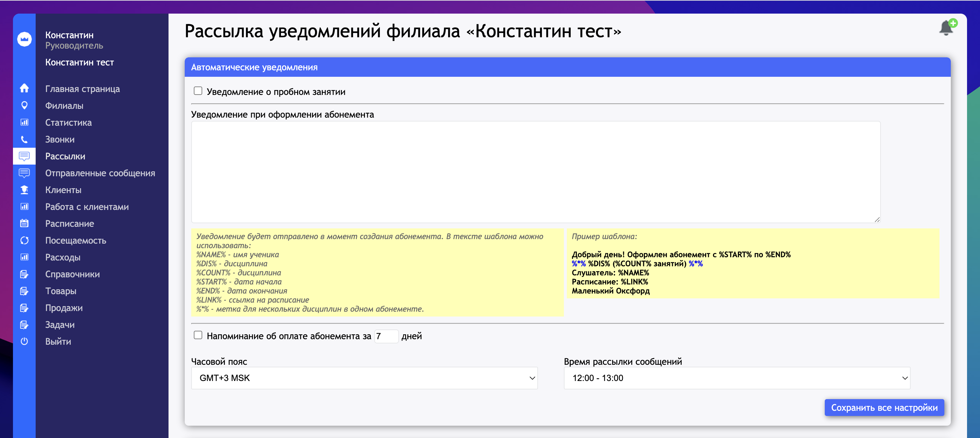Click the phone icon for Звонки
This screenshot has height=438, width=980.
(x=24, y=139)
